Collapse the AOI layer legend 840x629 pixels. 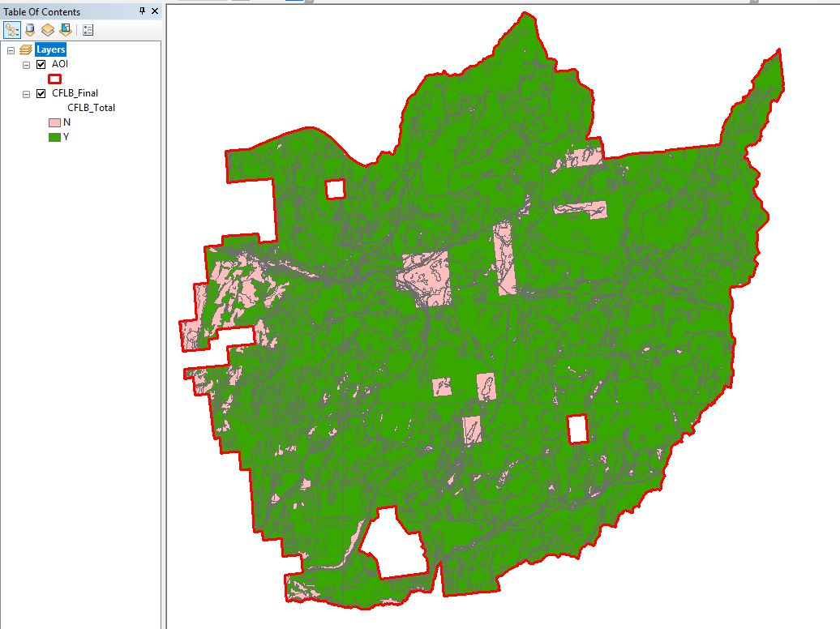click(26, 64)
